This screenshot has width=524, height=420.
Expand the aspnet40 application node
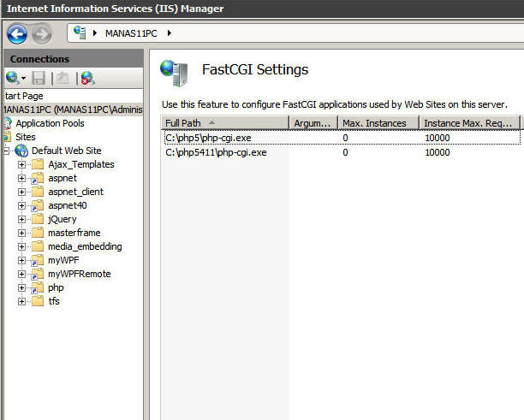click(21, 205)
